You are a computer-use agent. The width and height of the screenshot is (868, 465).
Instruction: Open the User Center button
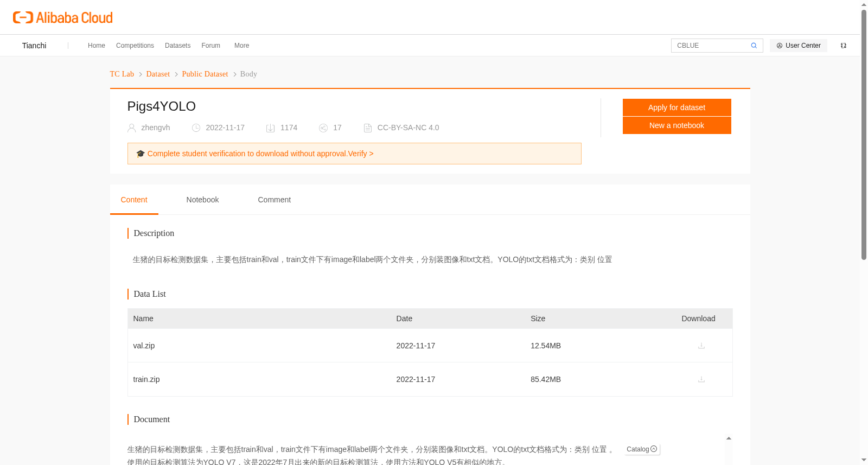tap(799, 46)
